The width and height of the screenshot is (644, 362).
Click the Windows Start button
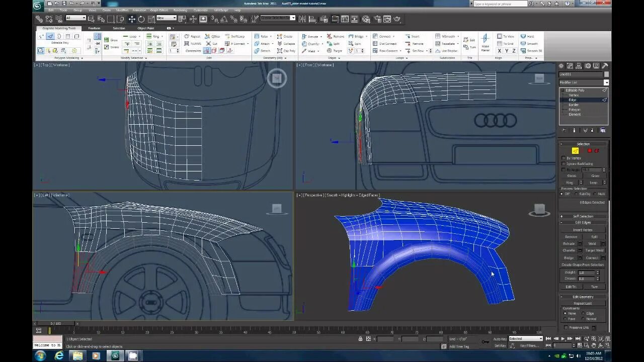tap(40, 355)
